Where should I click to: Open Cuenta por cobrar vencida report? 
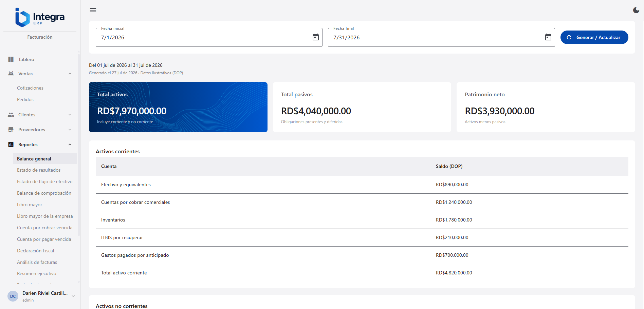[45, 228]
